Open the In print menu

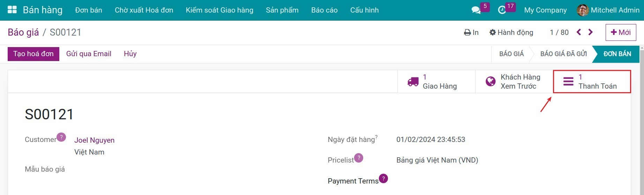471,32
